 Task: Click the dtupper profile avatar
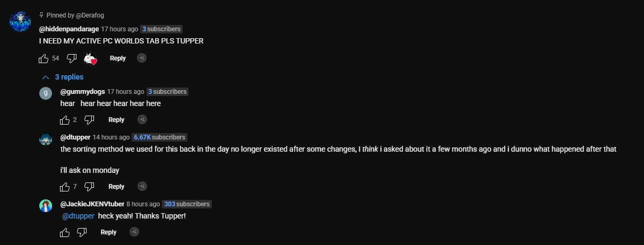point(46,139)
